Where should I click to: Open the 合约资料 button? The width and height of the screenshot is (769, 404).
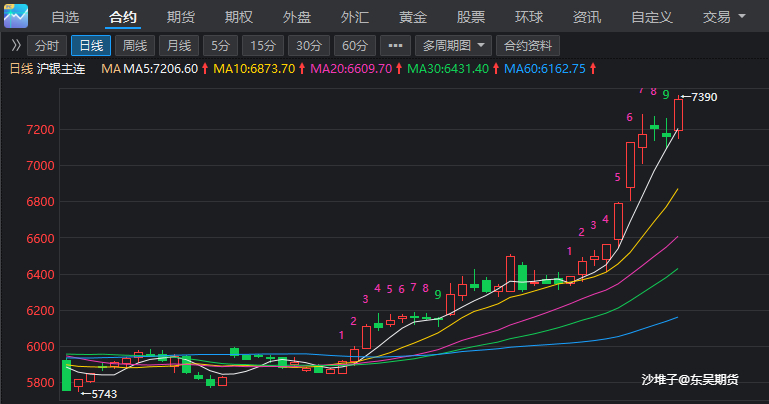[x=528, y=46]
